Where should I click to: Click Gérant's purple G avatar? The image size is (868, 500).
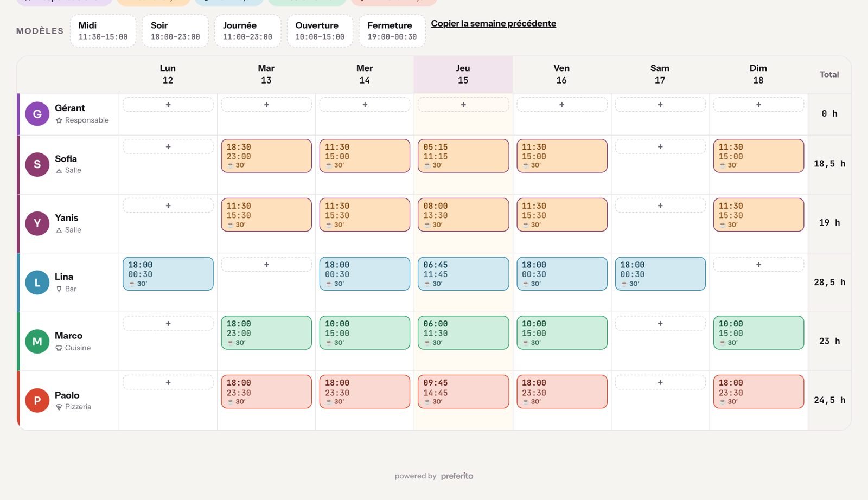click(x=37, y=114)
